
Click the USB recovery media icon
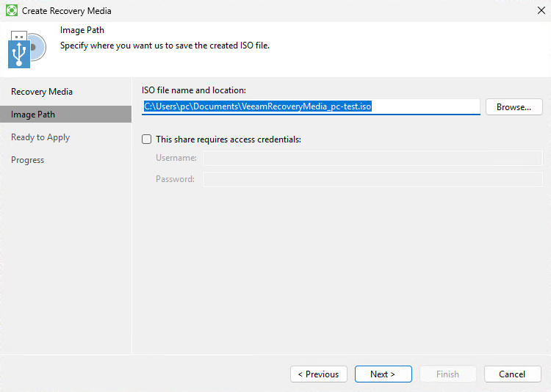click(27, 49)
